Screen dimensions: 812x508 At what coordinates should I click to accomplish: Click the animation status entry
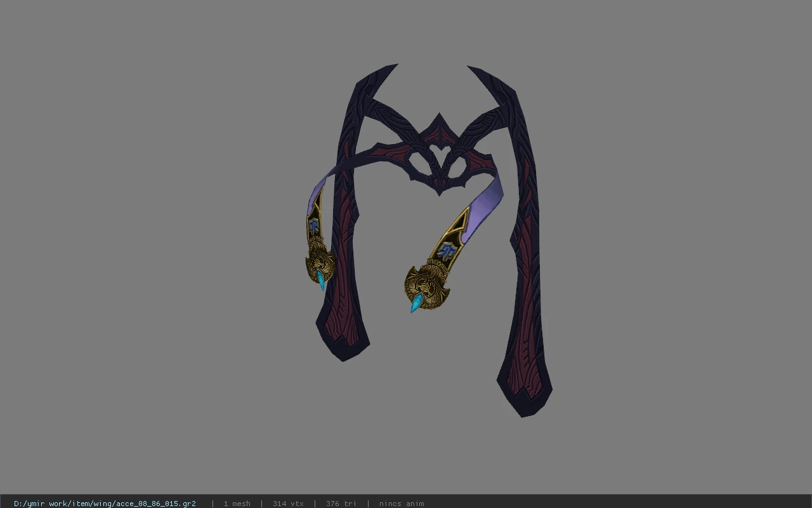(x=402, y=504)
